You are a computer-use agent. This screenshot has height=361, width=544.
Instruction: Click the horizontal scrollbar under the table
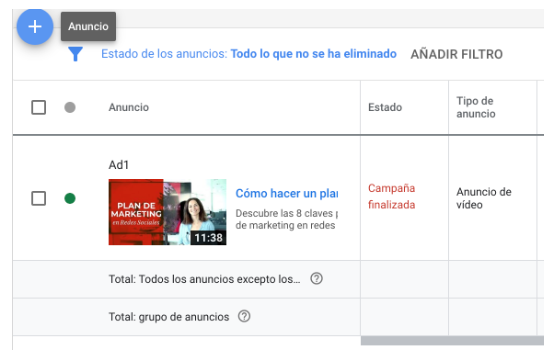[452, 341]
